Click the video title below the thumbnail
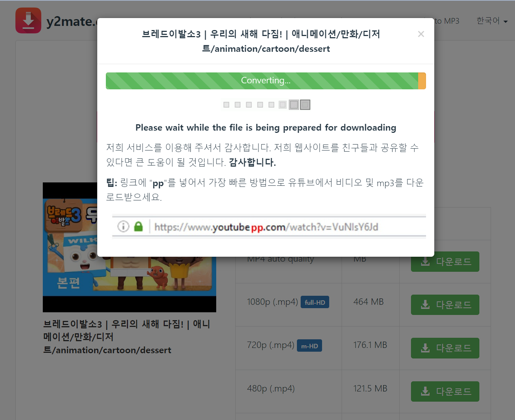 (x=127, y=337)
